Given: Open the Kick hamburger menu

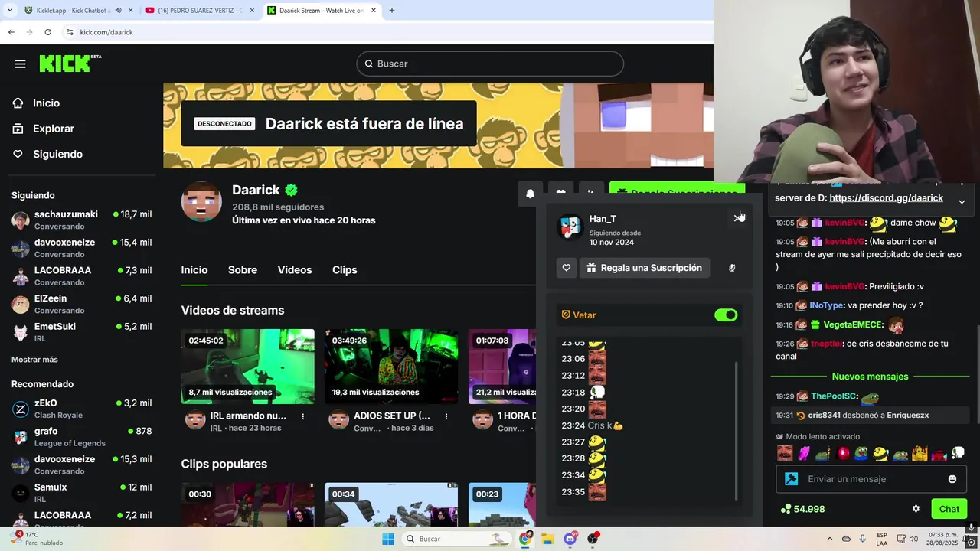Looking at the screenshot, I should 20,64.
